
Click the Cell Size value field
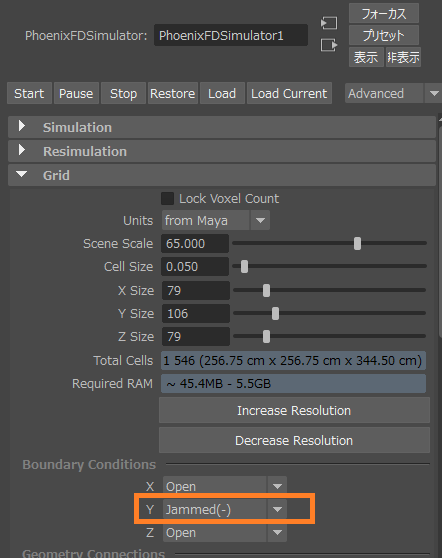[195, 267]
